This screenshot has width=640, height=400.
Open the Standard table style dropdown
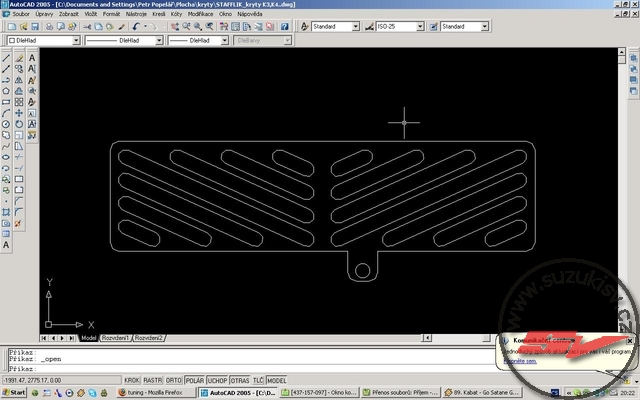pos(484,27)
